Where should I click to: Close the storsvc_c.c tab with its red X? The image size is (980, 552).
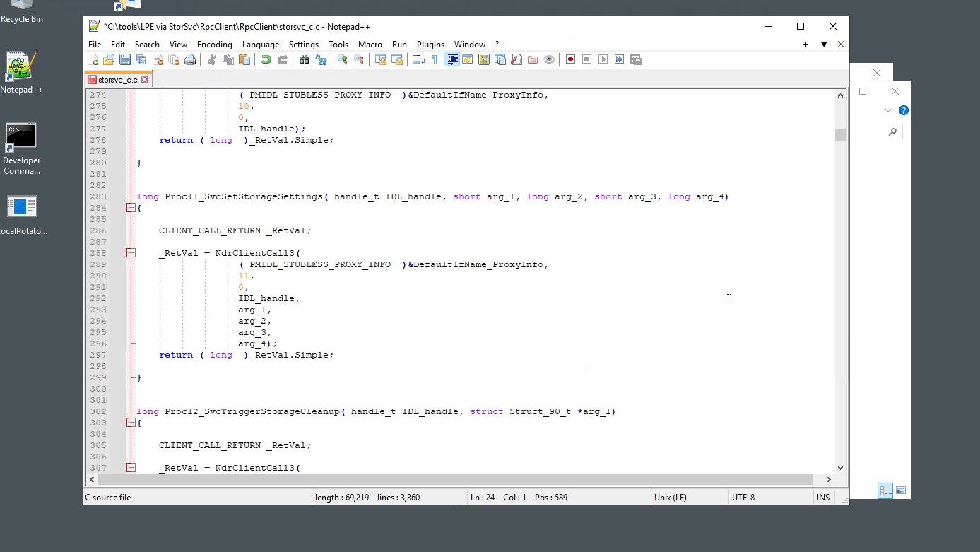click(145, 80)
